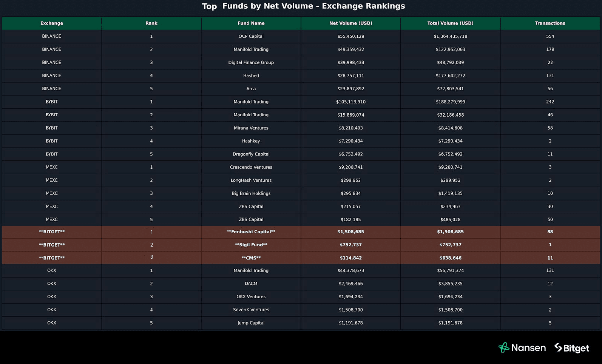Open the Digital Finance Group entry

tap(251, 63)
